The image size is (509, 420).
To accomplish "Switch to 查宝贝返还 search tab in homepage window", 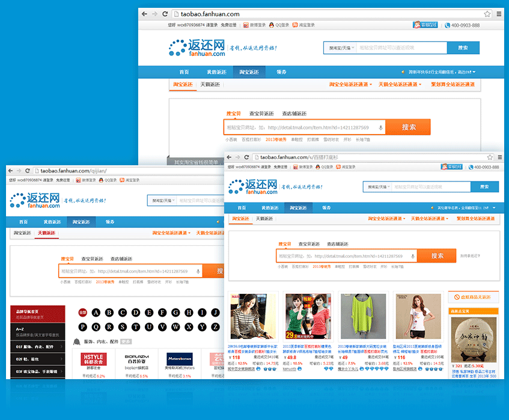I will (261, 114).
